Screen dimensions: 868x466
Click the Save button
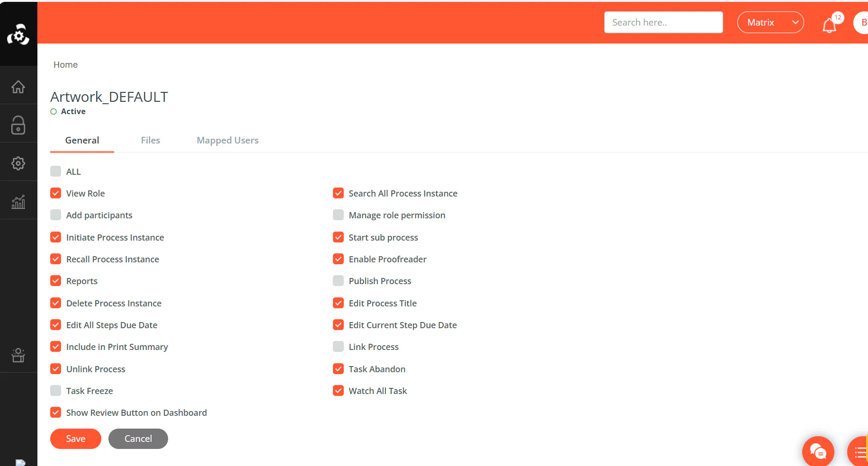pos(76,439)
